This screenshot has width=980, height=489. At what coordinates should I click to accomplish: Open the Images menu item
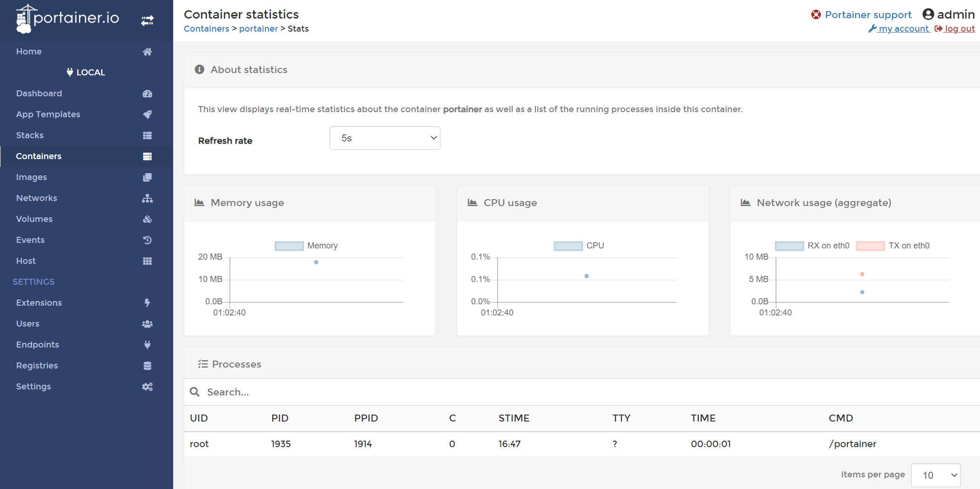click(32, 177)
